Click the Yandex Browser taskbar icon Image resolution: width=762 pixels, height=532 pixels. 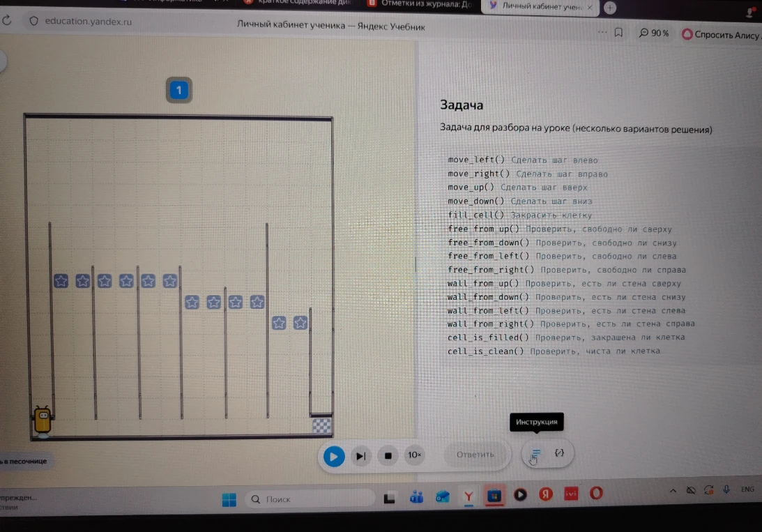click(468, 496)
